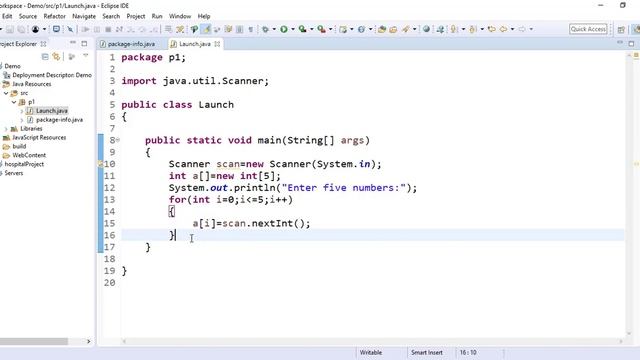Close the Launch.java editor tab
The image size is (640, 360).
[x=217, y=44]
